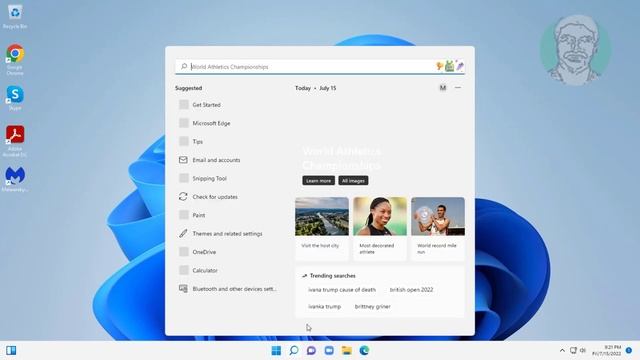Viewport: 640px width, 360px height.
Task: Open Calculator from suggested list
Action: (228, 270)
